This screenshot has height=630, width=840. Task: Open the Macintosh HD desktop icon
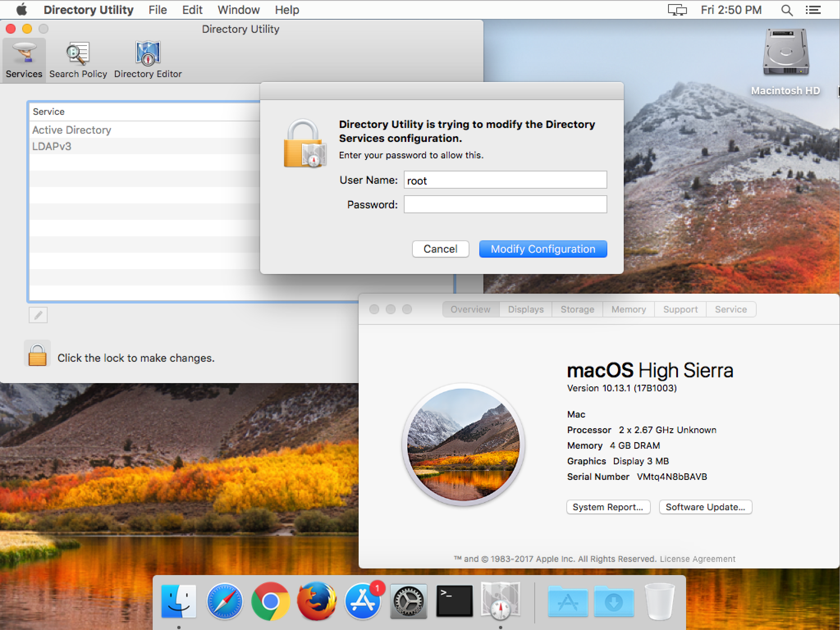coord(785,53)
